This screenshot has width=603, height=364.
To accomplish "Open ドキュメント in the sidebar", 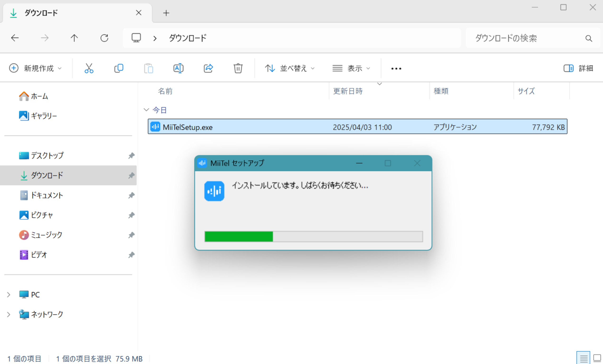I will (41, 195).
